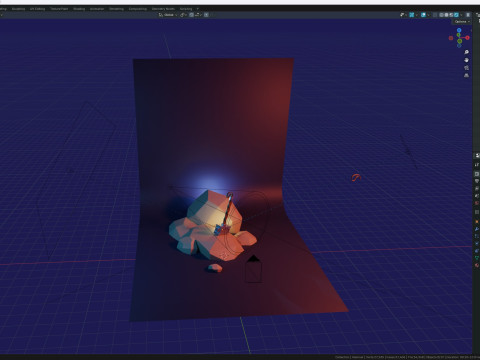Viewport: 480px width, 360px height.
Task: Open the transform pivot point dropdown
Action: [183, 15]
